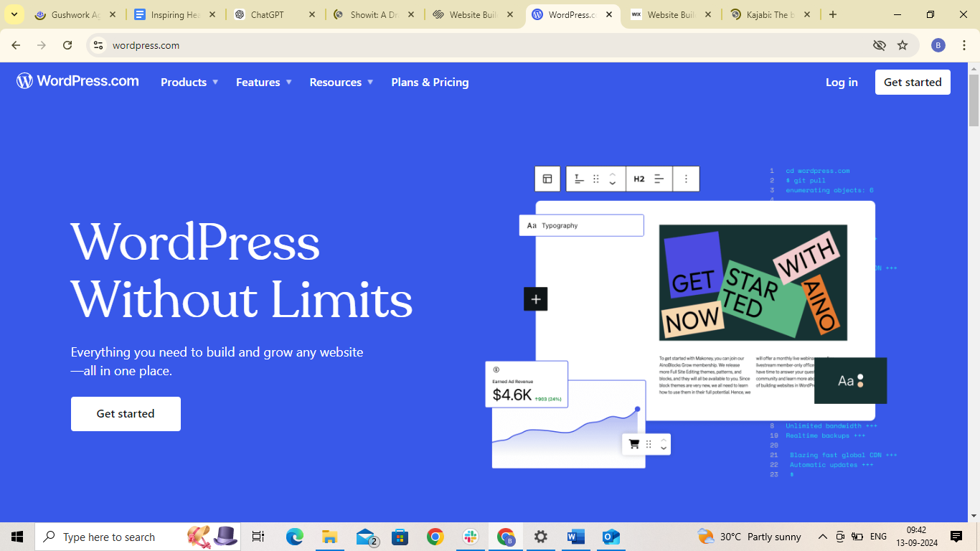Image resolution: width=980 pixels, height=551 pixels.
Task: Open the notifications center icon
Action: click(956, 537)
